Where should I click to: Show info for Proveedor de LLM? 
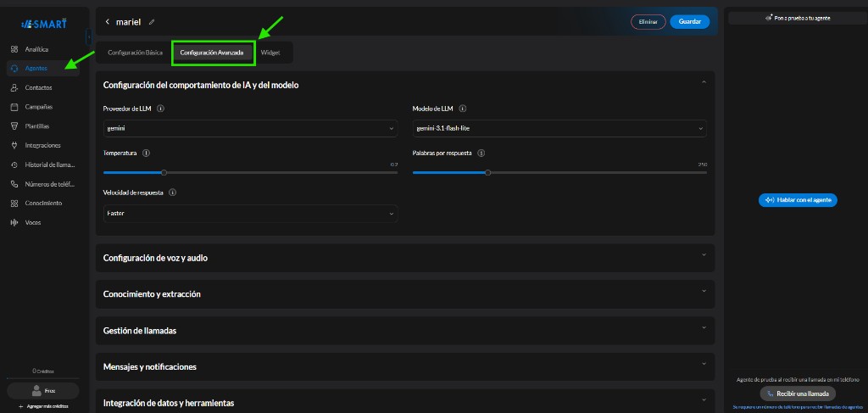(160, 109)
